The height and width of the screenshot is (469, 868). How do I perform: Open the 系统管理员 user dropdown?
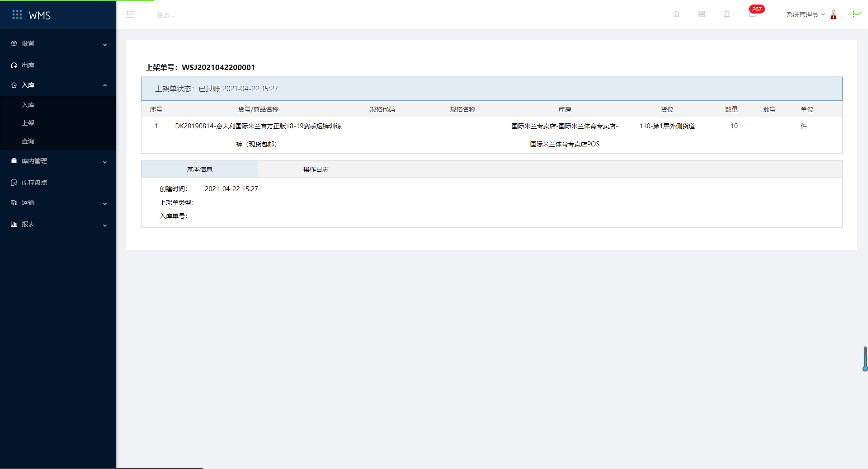click(x=806, y=14)
